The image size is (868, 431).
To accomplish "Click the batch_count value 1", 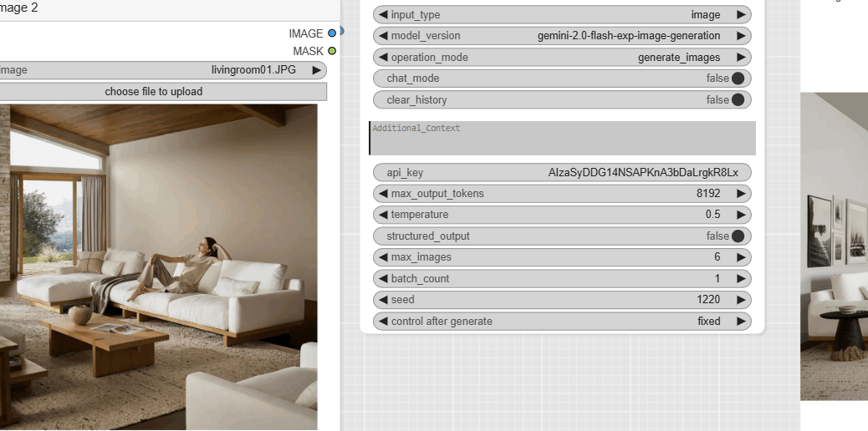I will (x=717, y=279).
